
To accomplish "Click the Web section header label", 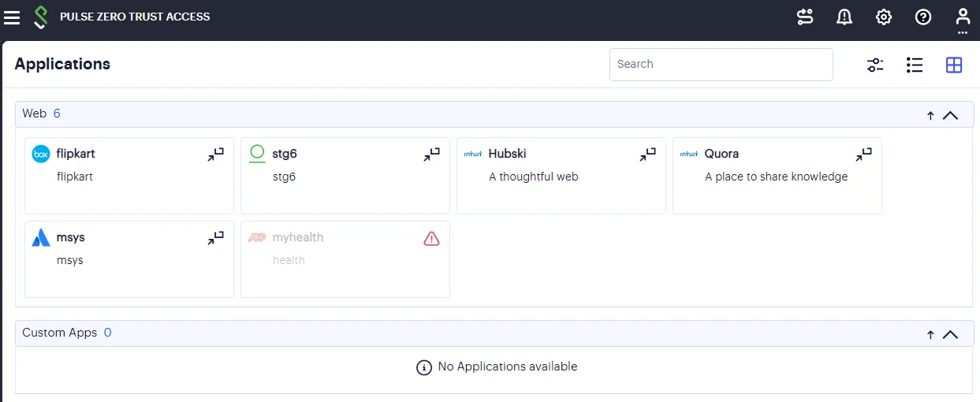I will click(34, 114).
